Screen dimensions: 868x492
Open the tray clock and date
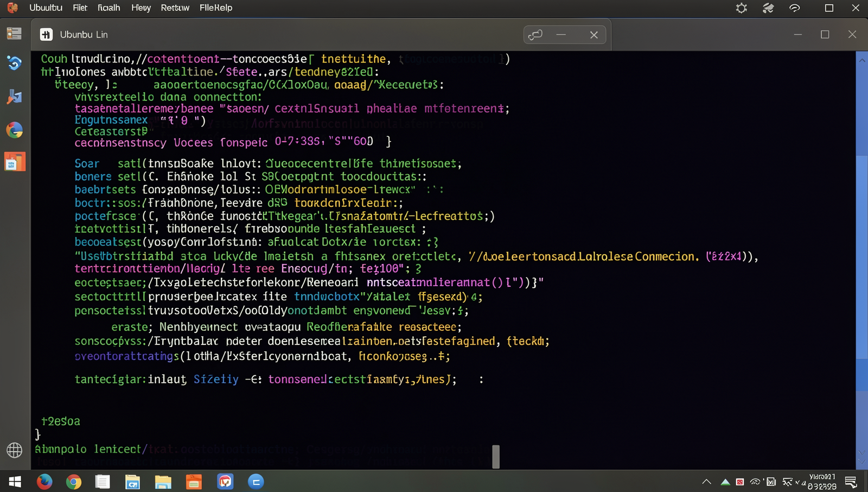pos(822,482)
